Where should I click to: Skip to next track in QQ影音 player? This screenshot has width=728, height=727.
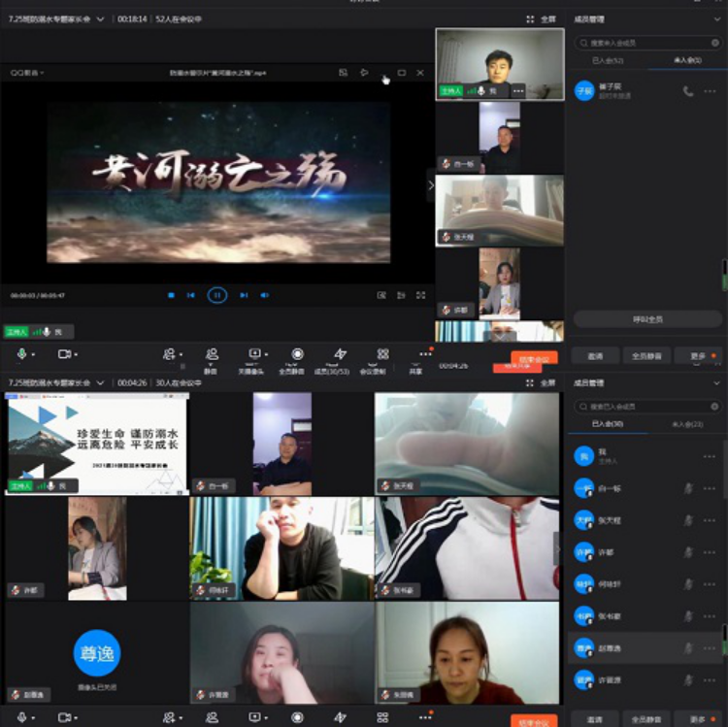click(x=244, y=295)
